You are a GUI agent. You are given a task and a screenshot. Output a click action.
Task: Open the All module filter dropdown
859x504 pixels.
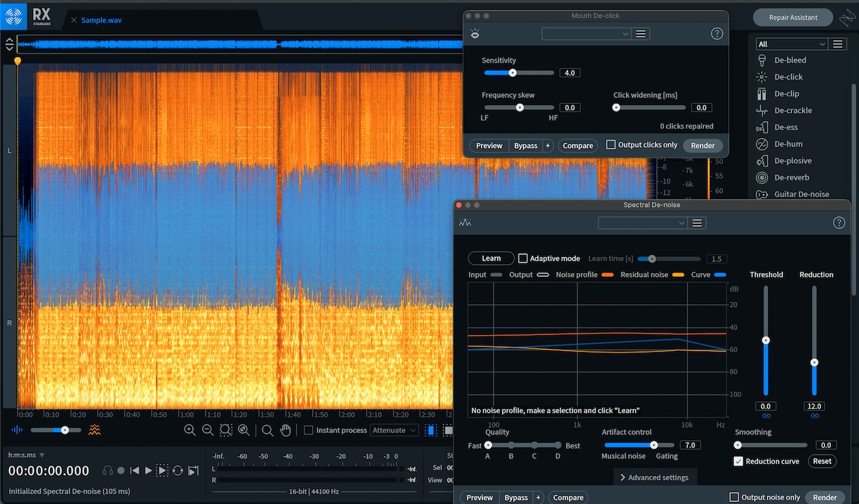click(x=791, y=44)
